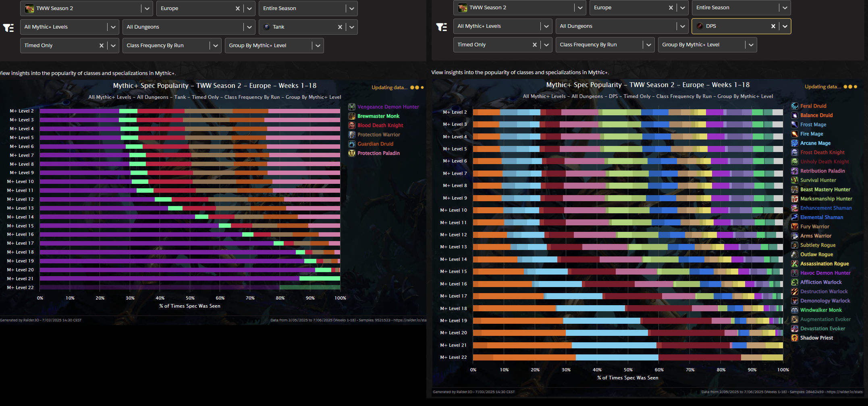Clear the right Europe region filter
Viewport: 868px width, 406px height.
[x=671, y=8]
